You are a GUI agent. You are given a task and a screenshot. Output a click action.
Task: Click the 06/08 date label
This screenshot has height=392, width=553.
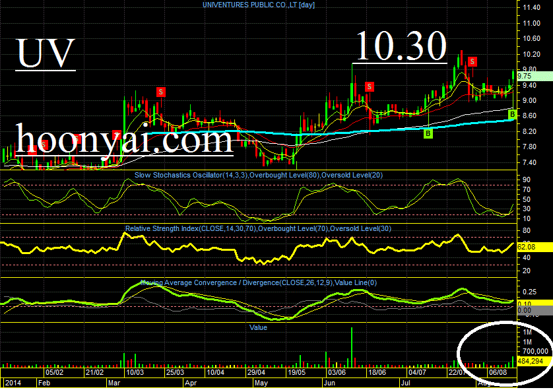coord(498,373)
